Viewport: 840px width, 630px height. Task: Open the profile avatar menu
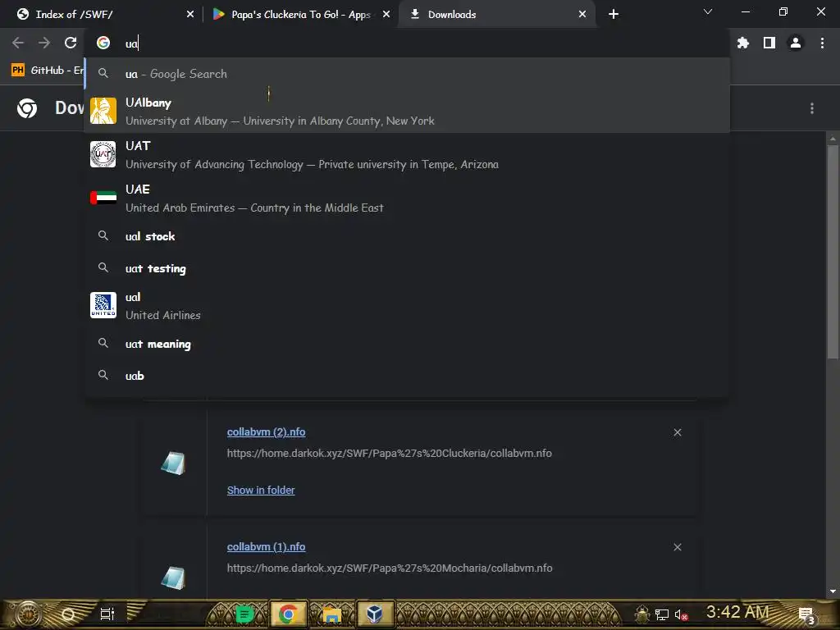point(796,43)
